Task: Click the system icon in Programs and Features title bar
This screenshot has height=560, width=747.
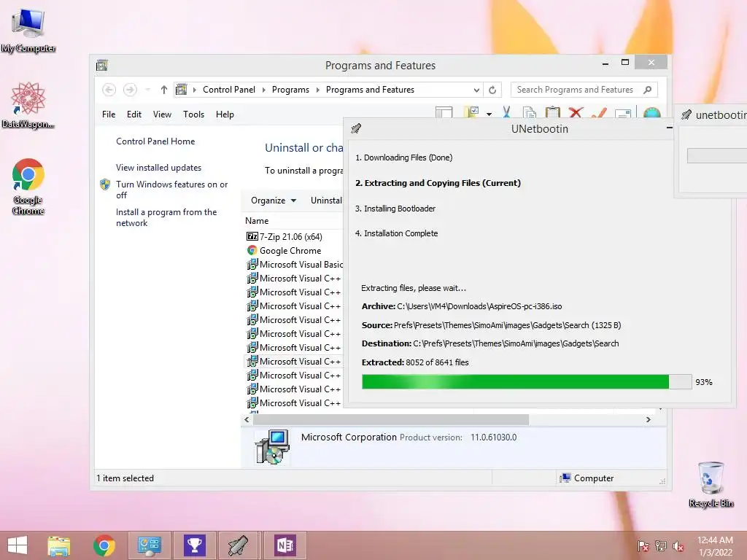Action: coord(102,65)
